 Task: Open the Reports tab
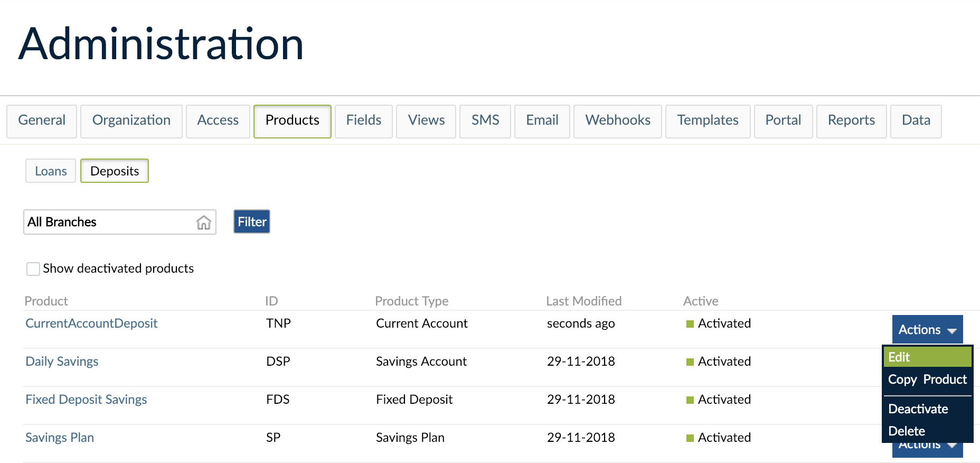tap(852, 121)
